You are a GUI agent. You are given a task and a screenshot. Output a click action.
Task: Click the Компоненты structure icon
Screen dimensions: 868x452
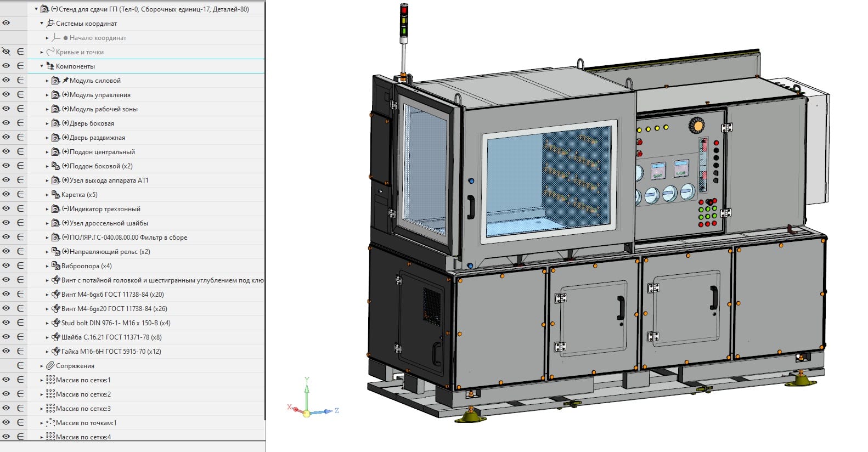[50, 66]
